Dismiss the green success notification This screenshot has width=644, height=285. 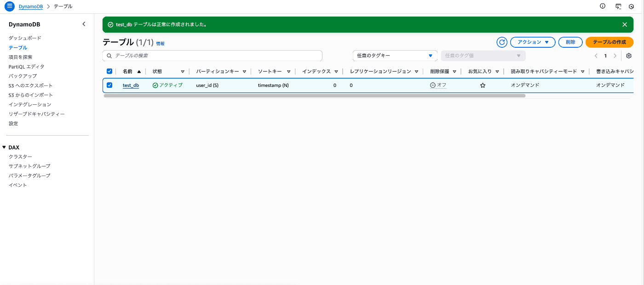(624, 24)
